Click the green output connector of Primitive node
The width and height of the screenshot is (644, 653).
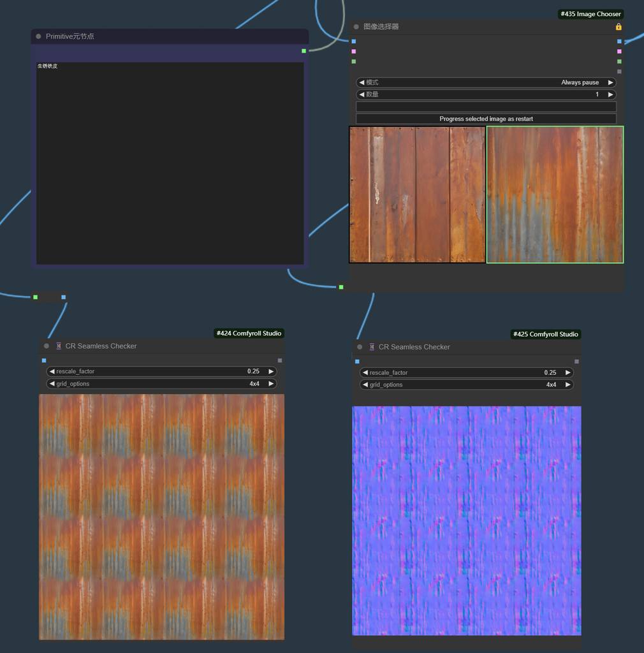(x=304, y=51)
